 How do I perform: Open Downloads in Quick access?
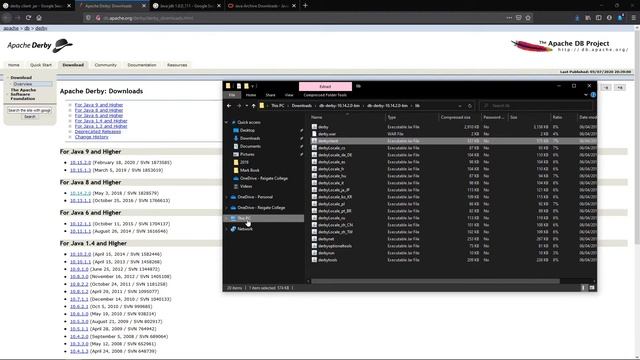tap(250, 138)
